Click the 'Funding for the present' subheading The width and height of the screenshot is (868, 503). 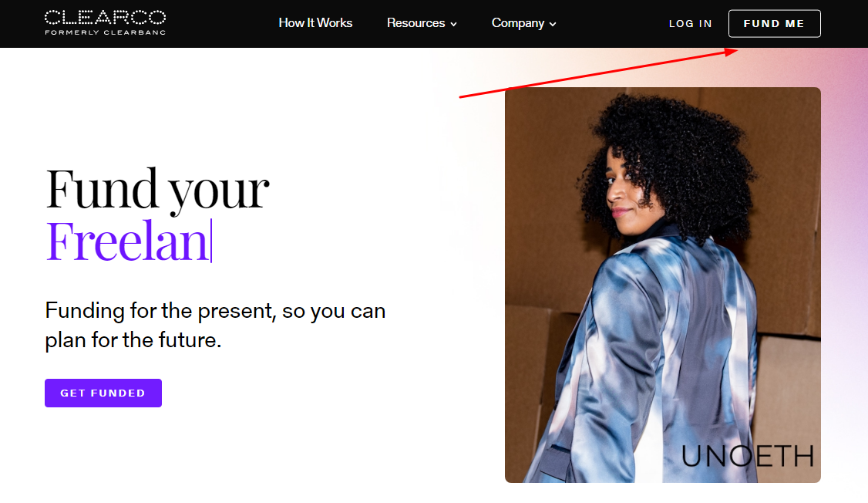pos(215,326)
